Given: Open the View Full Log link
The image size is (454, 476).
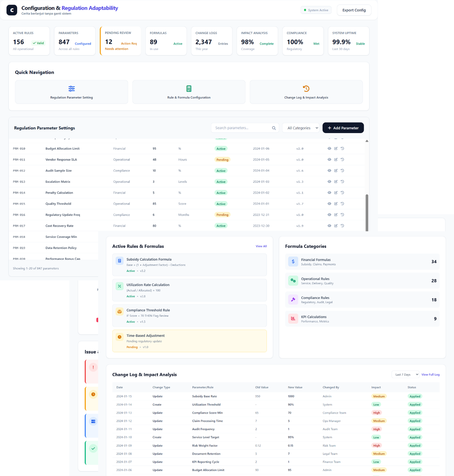Looking at the screenshot, I should pyautogui.click(x=430, y=375).
